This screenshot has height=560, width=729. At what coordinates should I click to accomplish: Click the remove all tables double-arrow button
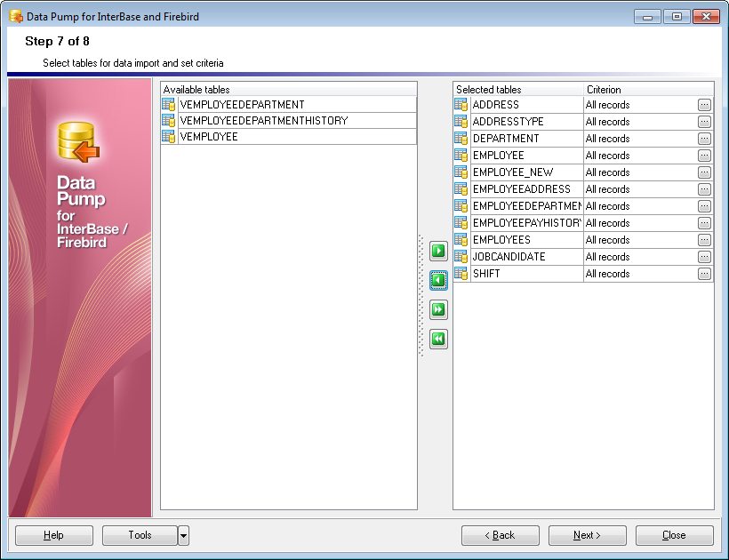(438, 339)
